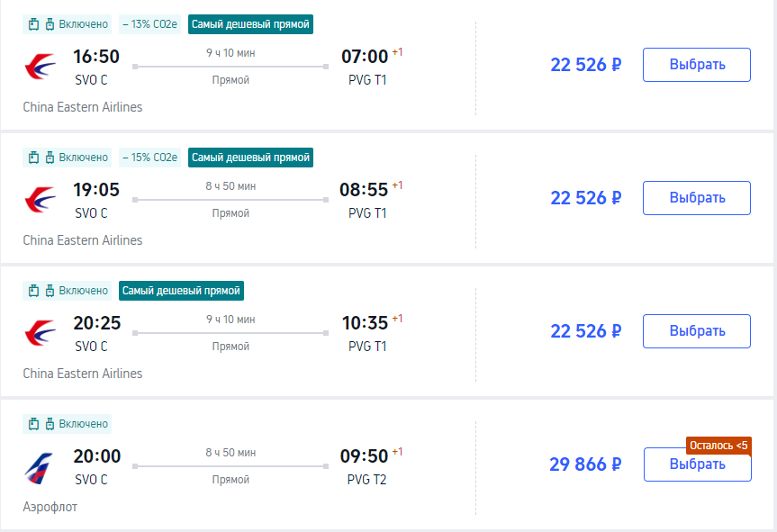Image resolution: width=777 pixels, height=532 pixels.
Task: Click checked luggage icon on Aeroflot flight
Action: pyautogui.click(x=50, y=424)
